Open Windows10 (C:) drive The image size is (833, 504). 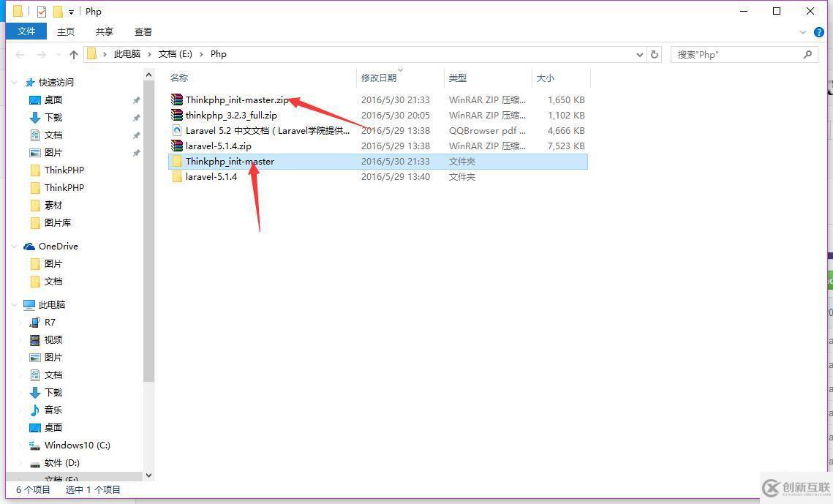click(x=78, y=445)
